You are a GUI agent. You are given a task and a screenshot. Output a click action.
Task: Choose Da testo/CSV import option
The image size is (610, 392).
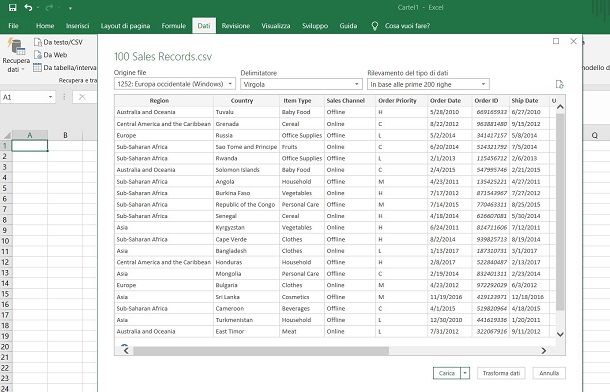coord(58,42)
